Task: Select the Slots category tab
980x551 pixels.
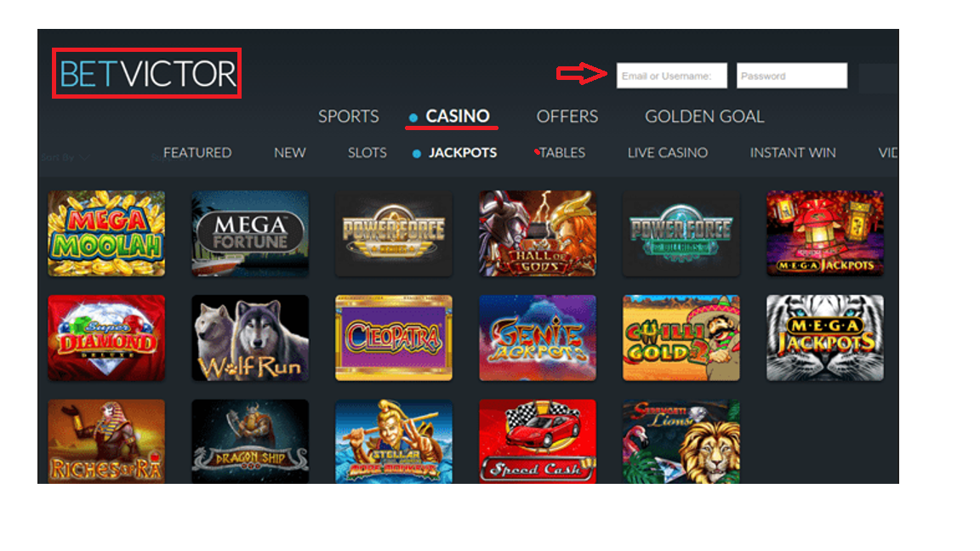Action: point(367,152)
